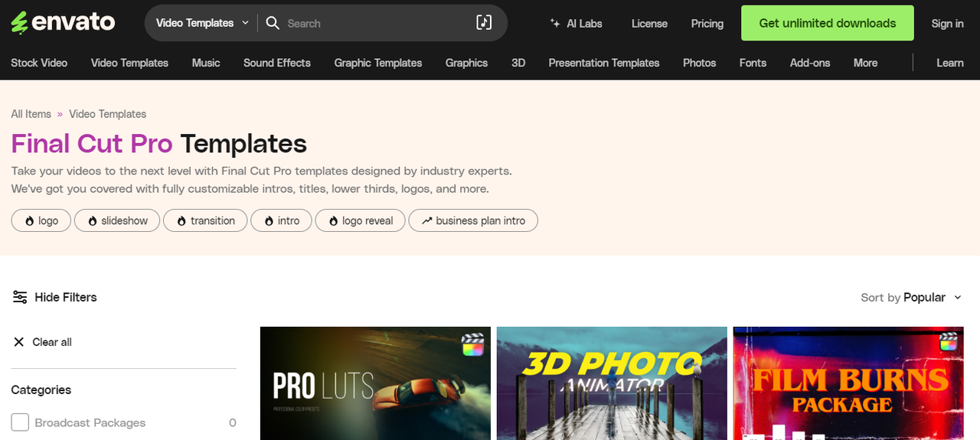Image resolution: width=980 pixels, height=440 pixels.
Task: Click Get unlimited downloads button
Action: click(x=828, y=23)
